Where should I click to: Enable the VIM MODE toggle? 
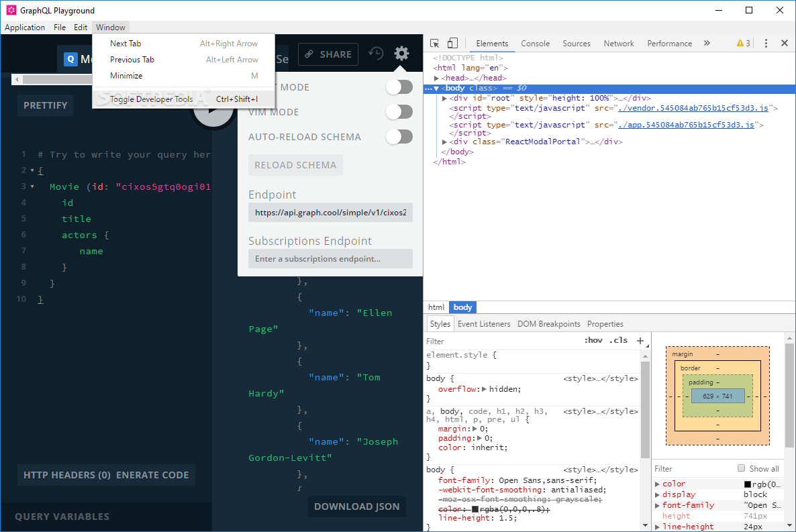coord(399,111)
